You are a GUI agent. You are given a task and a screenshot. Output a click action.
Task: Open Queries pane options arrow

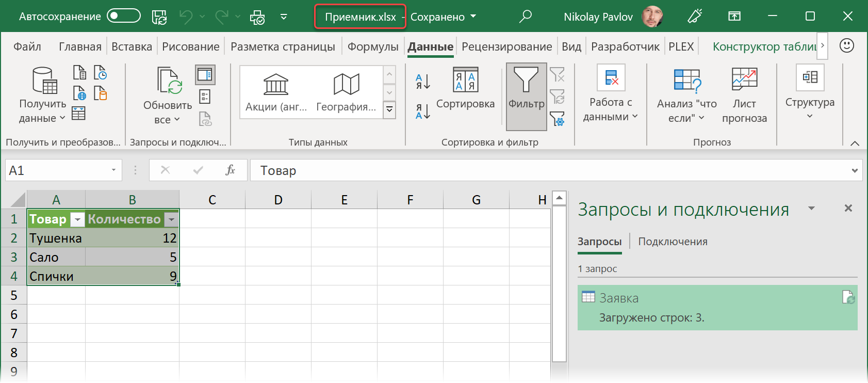811,209
